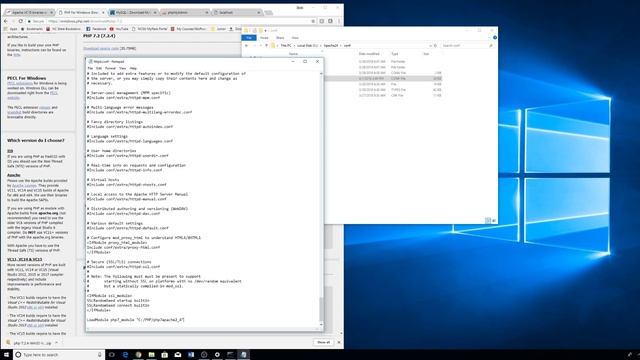Sort files by the Date modified column

[369, 54]
